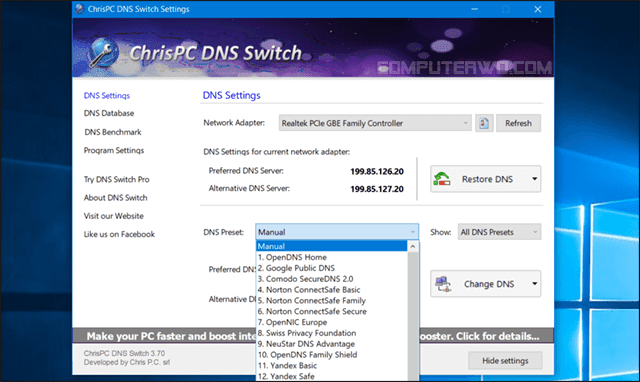The width and height of the screenshot is (640, 382).
Task: Click the preset list scroll-up arrow
Action: pos(413,247)
